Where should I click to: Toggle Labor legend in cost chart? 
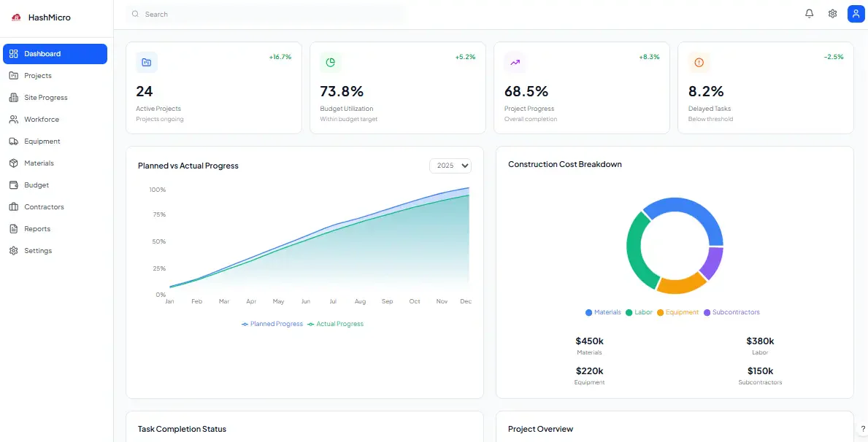pyautogui.click(x=640, y=313)
